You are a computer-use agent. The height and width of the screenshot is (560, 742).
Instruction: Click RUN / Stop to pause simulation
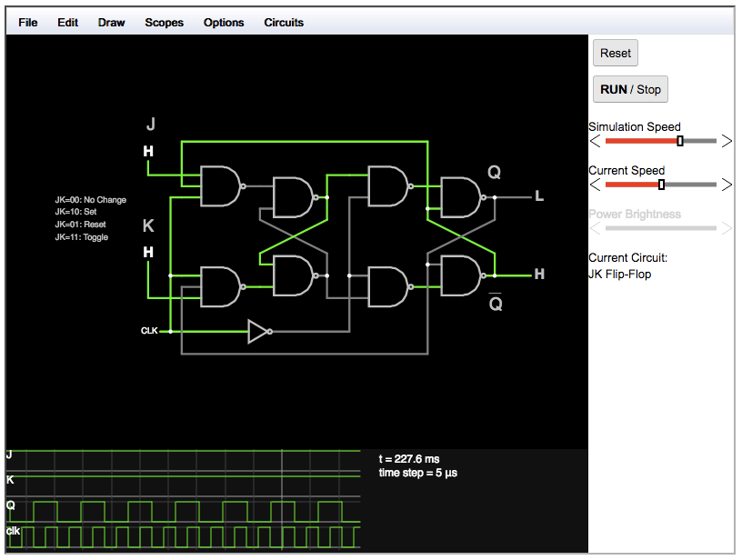tap(629, 88)
